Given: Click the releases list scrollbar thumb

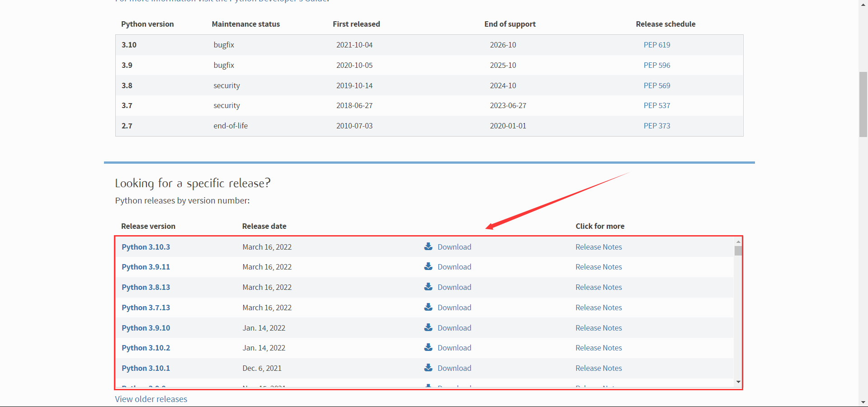Looking at the screenshot, I should (738, 251).
